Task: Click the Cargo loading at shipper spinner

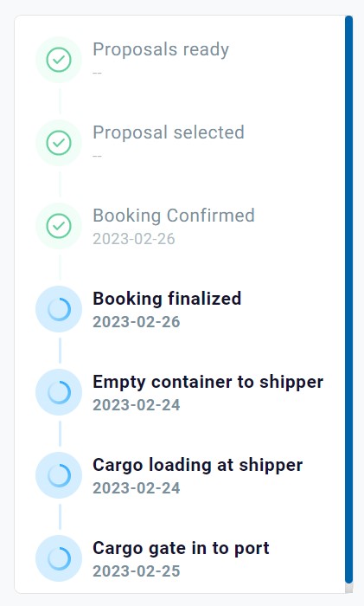Action: click(59, 475)
